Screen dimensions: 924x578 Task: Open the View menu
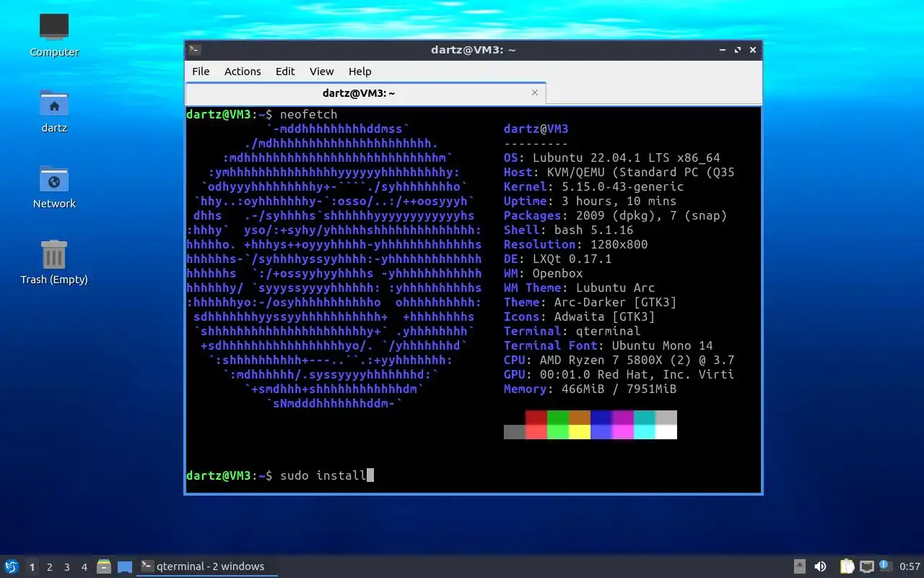321,71
